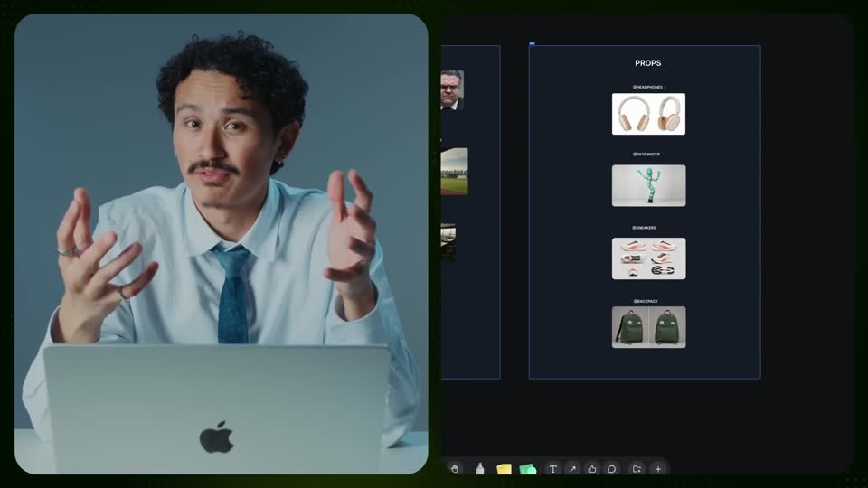868x488 pixels.
Task: Select the marker pen tool
Action: point(480,469)
